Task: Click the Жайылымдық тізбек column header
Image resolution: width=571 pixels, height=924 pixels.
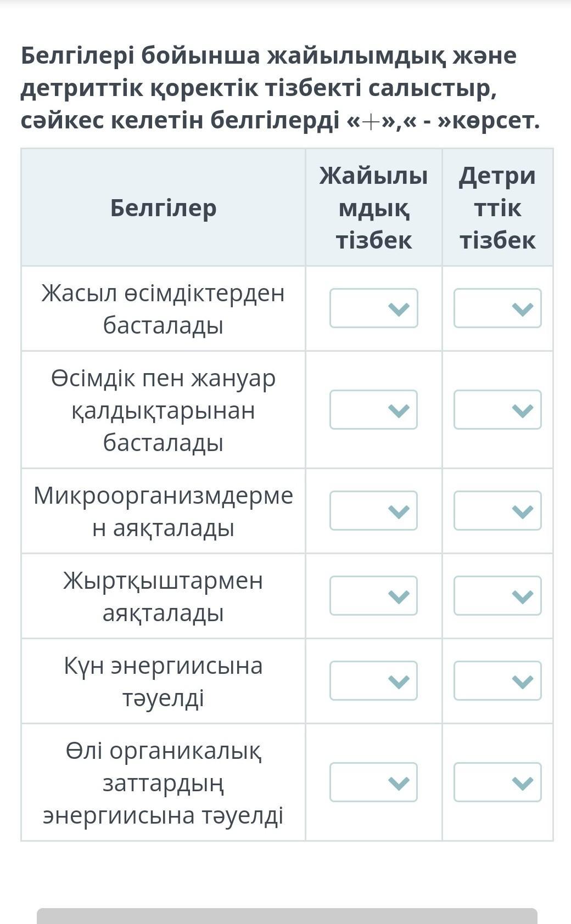Action: pos(374,208)
